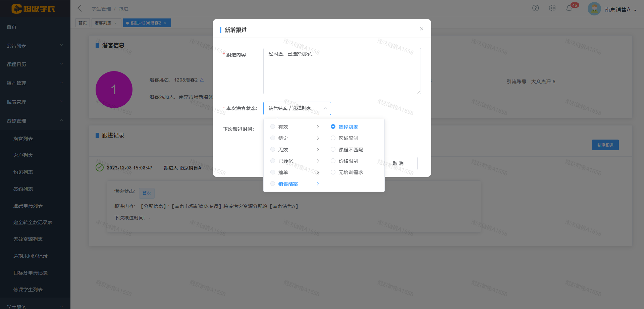Click the purple avatar circle labeled 1
Image resolution: width=644 pixels, height=309 pixels.
[114, 90]
